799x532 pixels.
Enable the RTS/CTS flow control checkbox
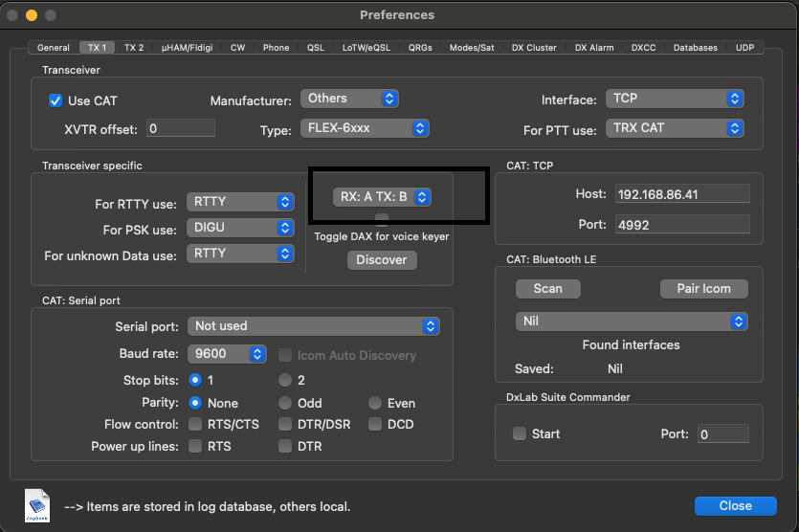196,424
